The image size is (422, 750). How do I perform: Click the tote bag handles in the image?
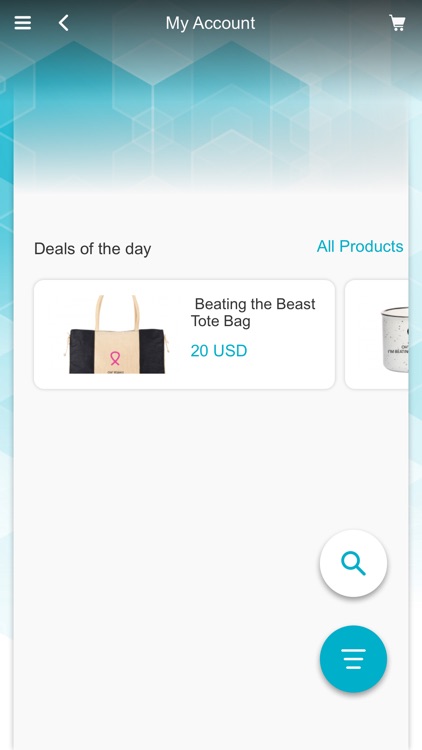[x=117, y=312]
